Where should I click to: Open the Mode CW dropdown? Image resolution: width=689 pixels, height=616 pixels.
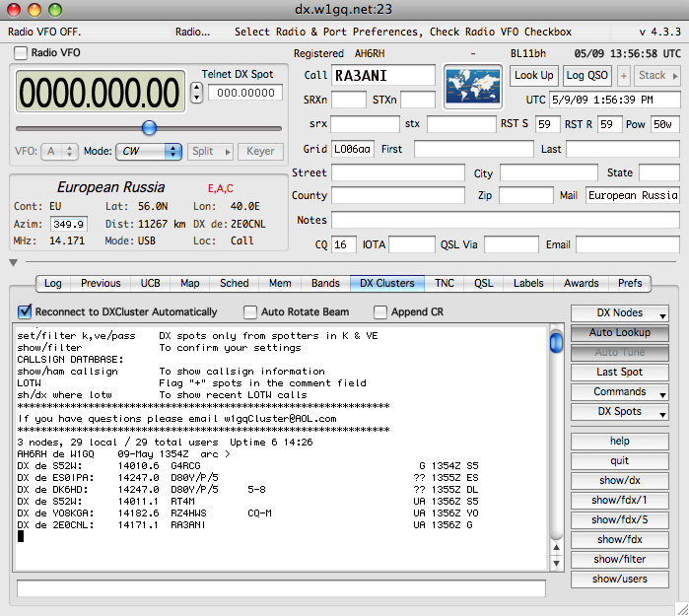click(x=148, y=152)
